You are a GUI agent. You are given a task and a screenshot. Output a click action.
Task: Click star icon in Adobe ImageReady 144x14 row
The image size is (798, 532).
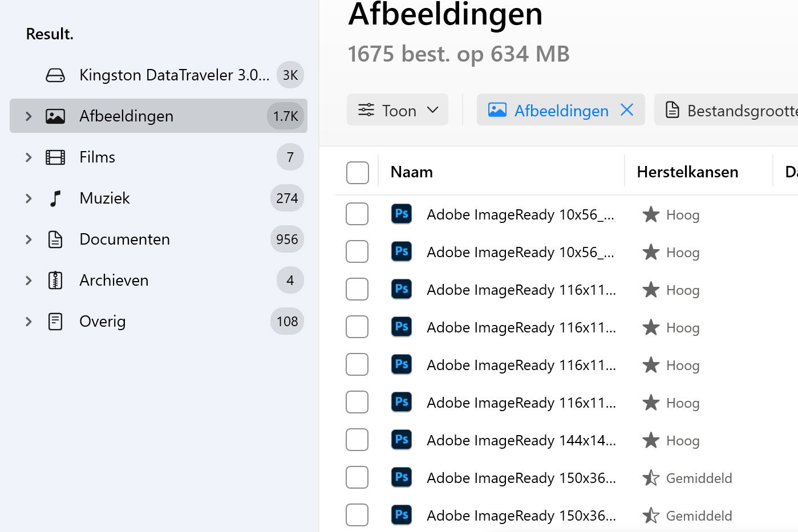(x=651, y=440)
